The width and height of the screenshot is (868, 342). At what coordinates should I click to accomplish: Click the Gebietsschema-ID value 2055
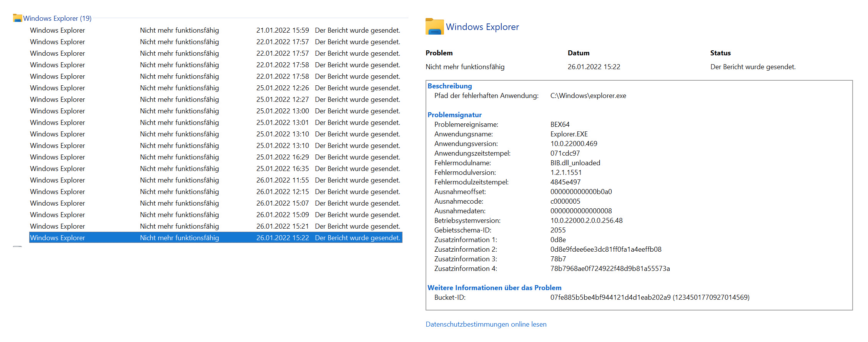pyautogui.click(x=558, y=230)
